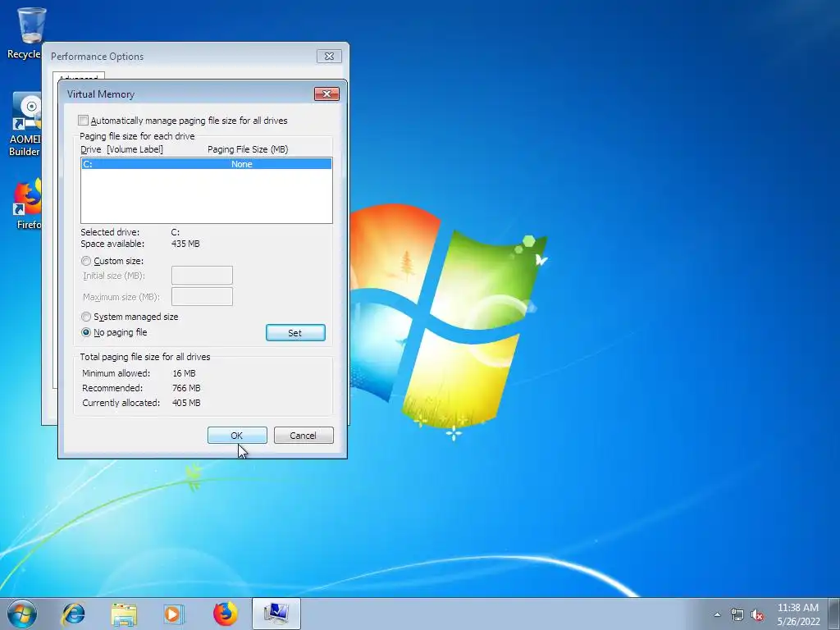This screenshot has height=630, width=840.
Task: Click the muted volume tray icon
Action: (757, 614)
